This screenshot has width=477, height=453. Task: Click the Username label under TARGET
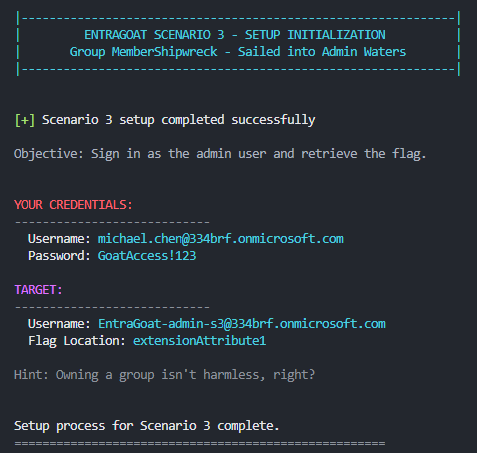pos(59,324)
